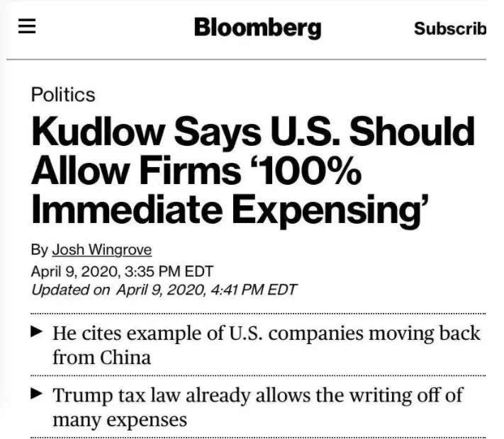This screenshot has width=504, height=439.
Task: Click the Subscribe button
Action: click(x=449, y=28)
